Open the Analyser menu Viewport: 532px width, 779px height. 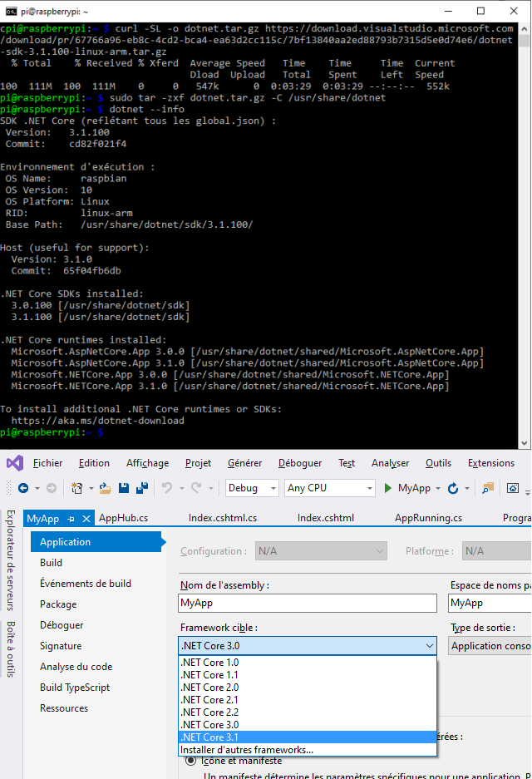click(391, 463)
